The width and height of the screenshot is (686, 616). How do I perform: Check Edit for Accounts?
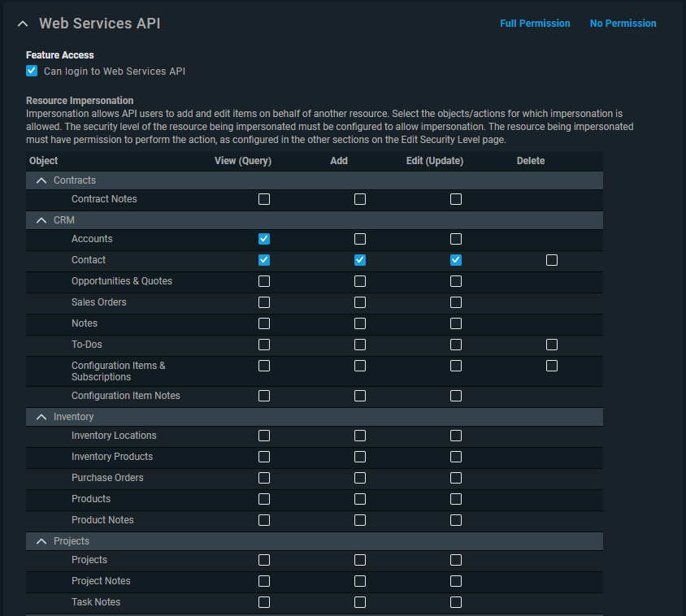455,239
